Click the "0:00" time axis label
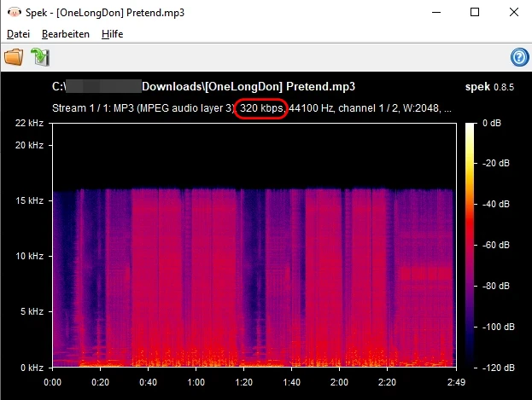 (x=53, y=382)
